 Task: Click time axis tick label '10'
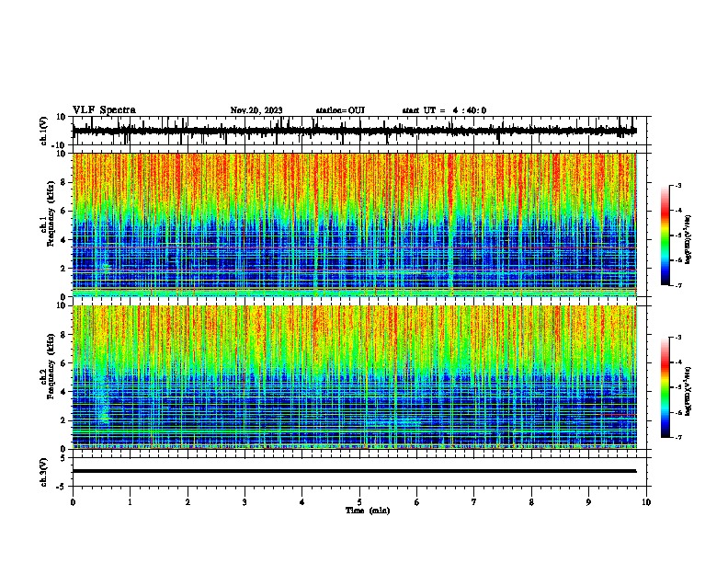[646, 502]
